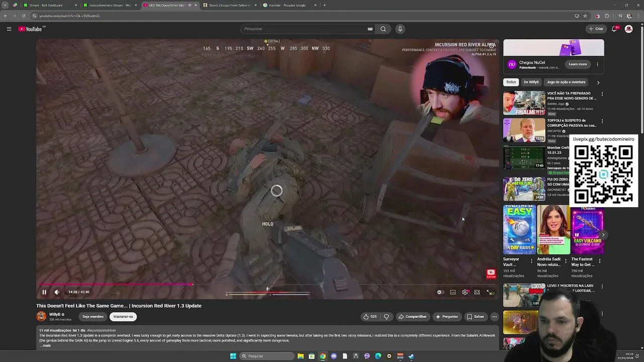Turn on subtitles in the player
The image size is (644, 362).
point(453,292)
